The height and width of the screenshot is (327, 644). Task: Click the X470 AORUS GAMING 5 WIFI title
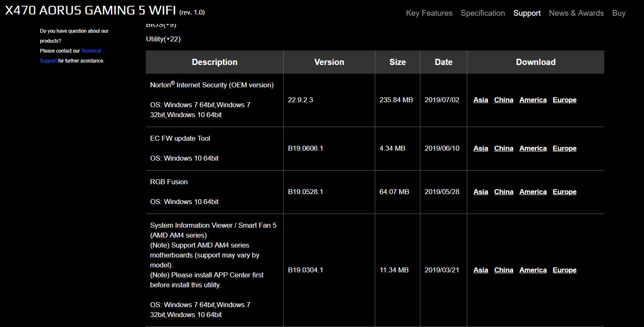pyautogui.click(x=90, y=10)
